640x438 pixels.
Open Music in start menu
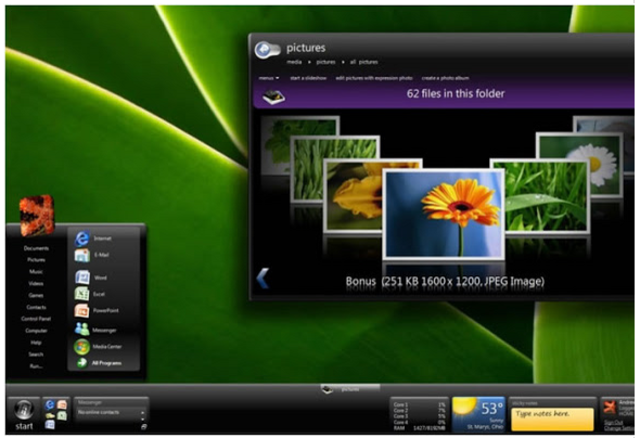36,271
